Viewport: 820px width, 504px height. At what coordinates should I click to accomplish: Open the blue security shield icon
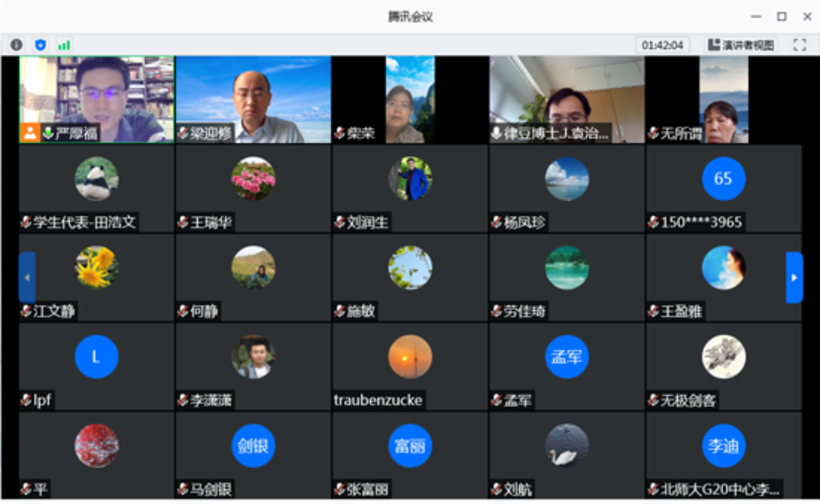click(x=41, y=45)
